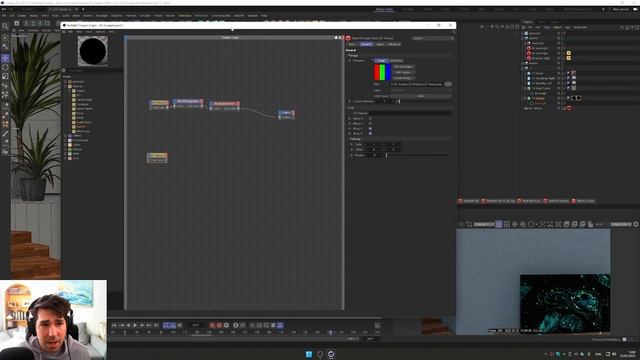Select the red displacement node in graph
Image resolution: width=640 pixels, height=360 pixels.
224,106
